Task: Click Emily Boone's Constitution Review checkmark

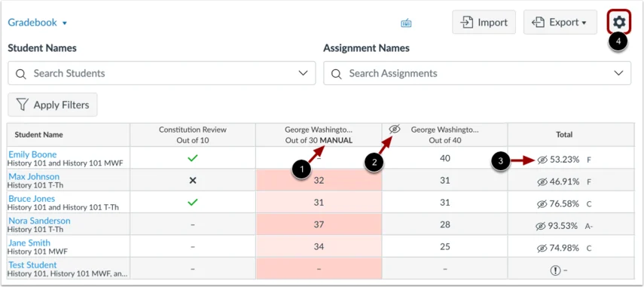Action: point(193,158)
